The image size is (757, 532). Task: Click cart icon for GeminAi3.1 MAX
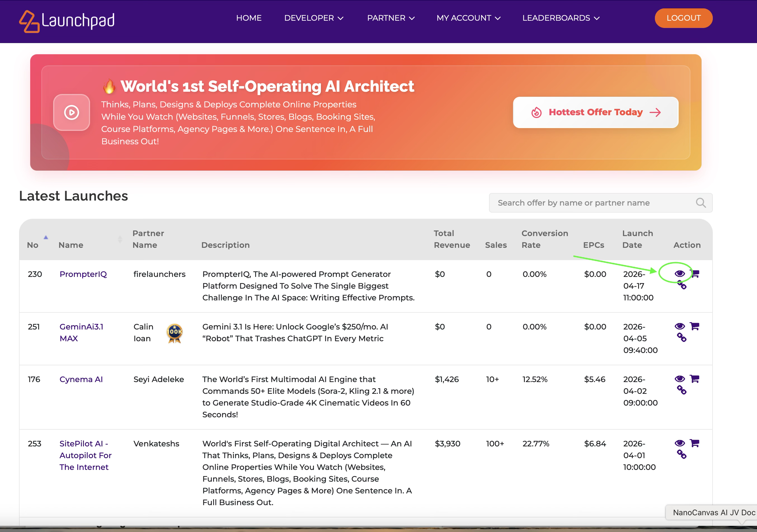point(695,326)
